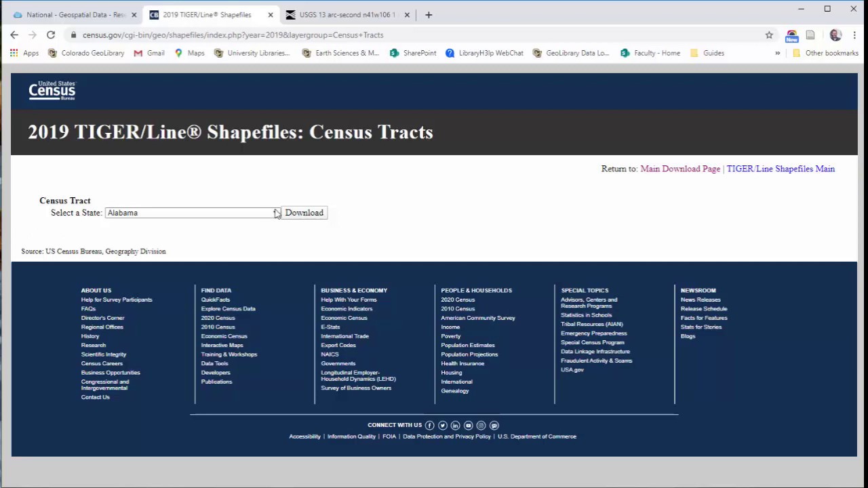Image resolution: width=868 pixels, height=488 pixels.
Task: Open Accessibility link in footer
Action: click(x=304, y=436)
